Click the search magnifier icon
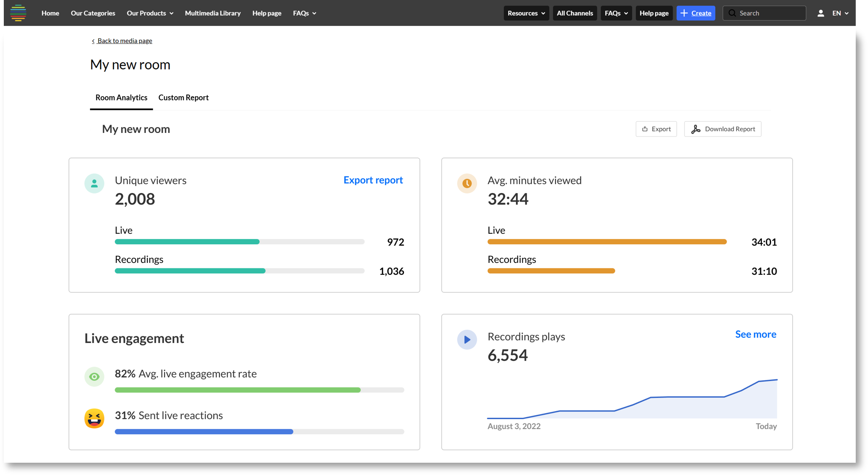Image resolution: width=868 pixels, height=475 pixels. (732, 13)
